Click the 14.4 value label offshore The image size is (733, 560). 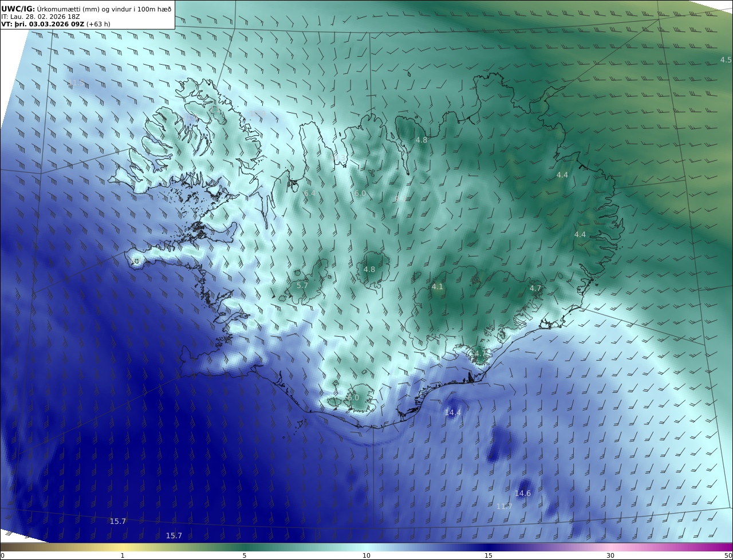pos(453,412)
